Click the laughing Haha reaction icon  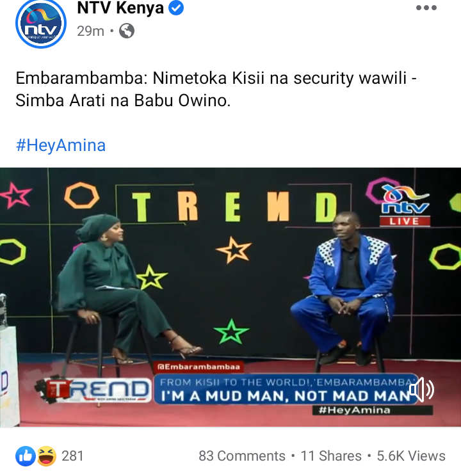pyautogui.click(x=47, y=456)
